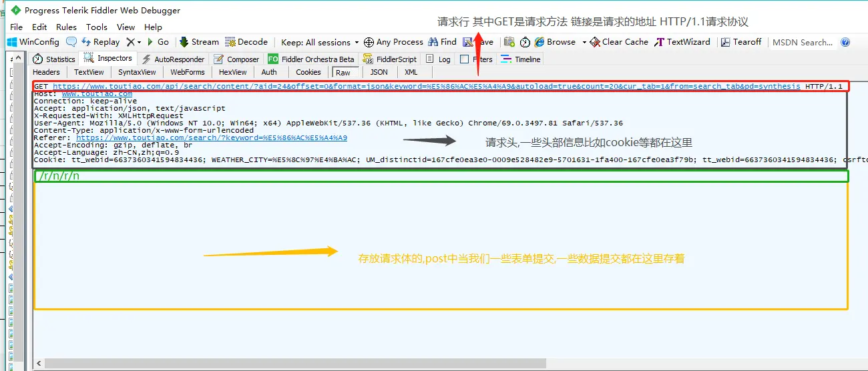Viewport: 868px width, 371px height.
Task: Click the comment speech bubble icon
Action: tap(71, 42)
